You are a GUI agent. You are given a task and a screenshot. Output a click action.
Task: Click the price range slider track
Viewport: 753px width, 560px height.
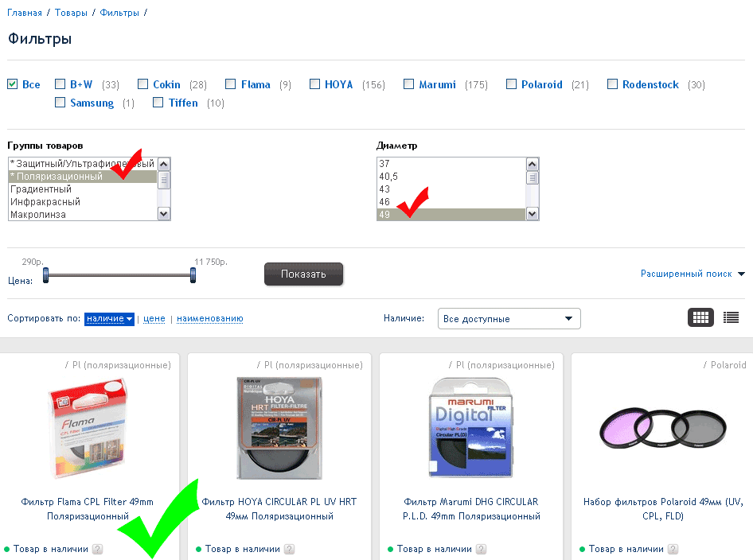[119, 275]
